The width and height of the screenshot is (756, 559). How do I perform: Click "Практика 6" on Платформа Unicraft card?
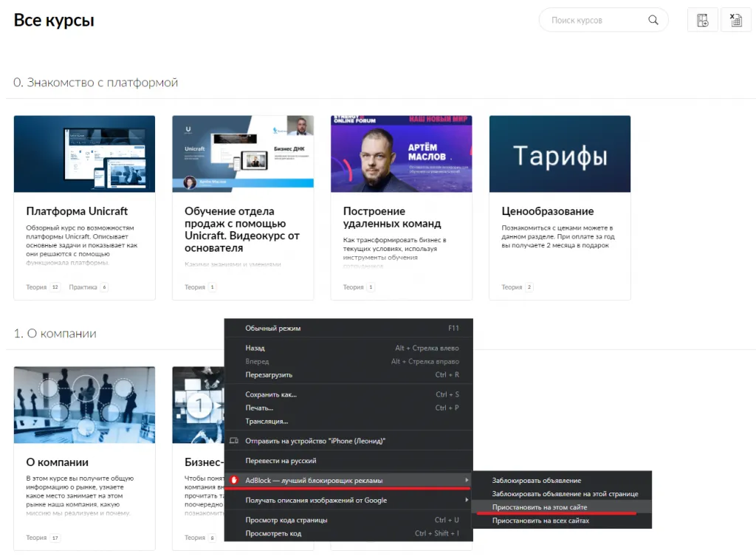pyautogui.click(x=89, y=287)
